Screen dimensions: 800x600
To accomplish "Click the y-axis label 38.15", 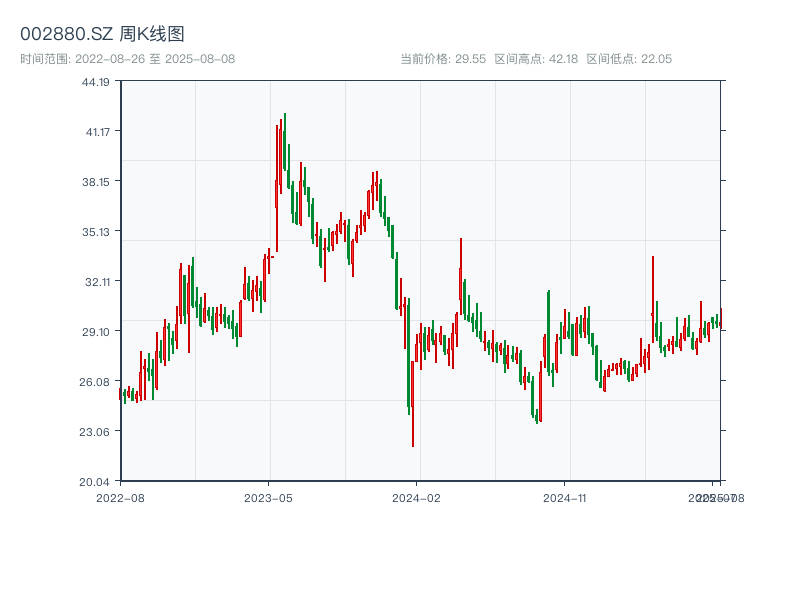I will 96,182.
